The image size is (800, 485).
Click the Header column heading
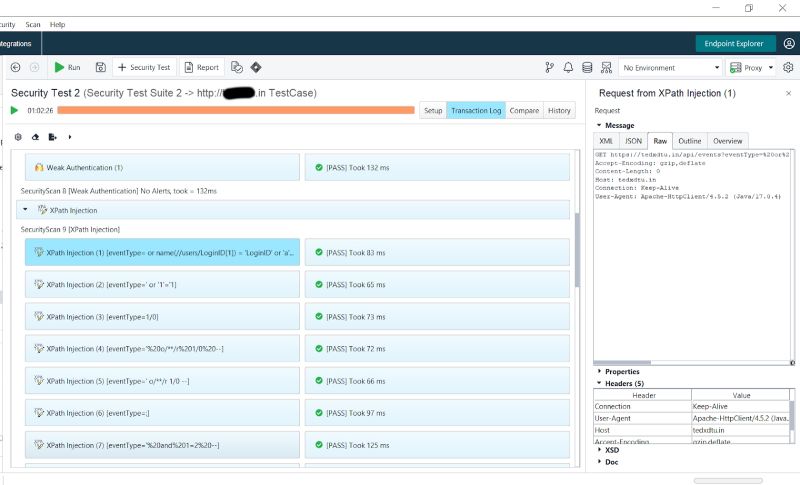pyautogui.click(x=643, y=395)
